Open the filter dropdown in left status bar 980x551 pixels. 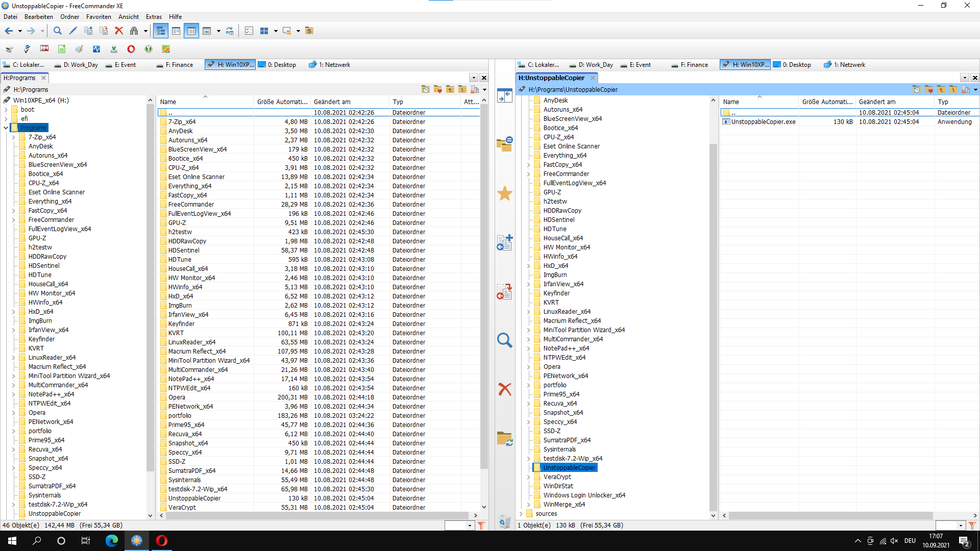click(x=470, y=525)
